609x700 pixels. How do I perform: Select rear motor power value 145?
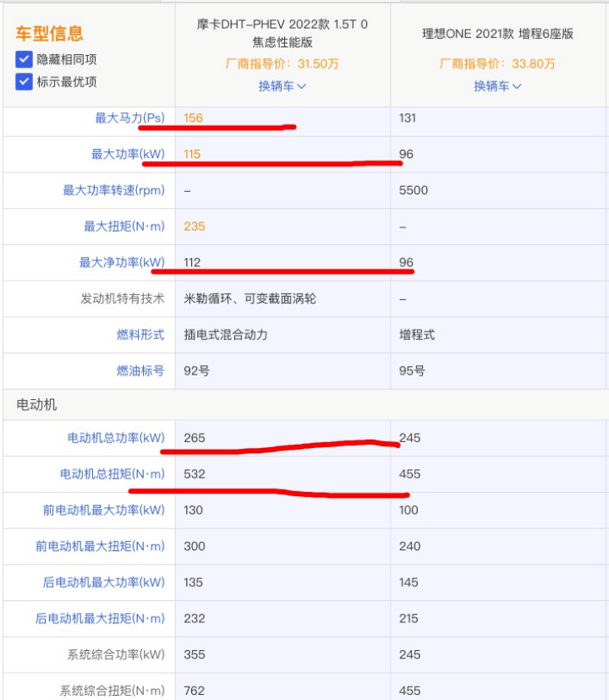click(409, 582)
